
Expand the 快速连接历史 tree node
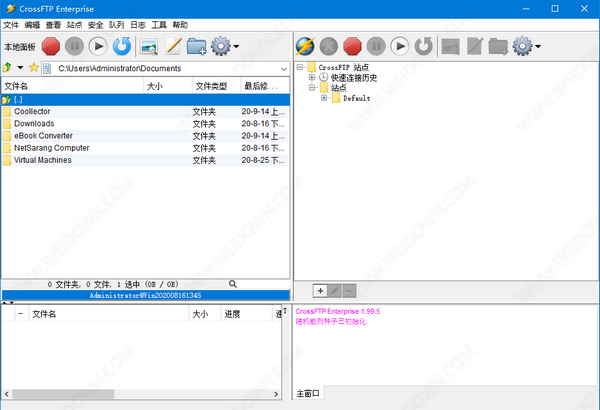coord(312,77)
